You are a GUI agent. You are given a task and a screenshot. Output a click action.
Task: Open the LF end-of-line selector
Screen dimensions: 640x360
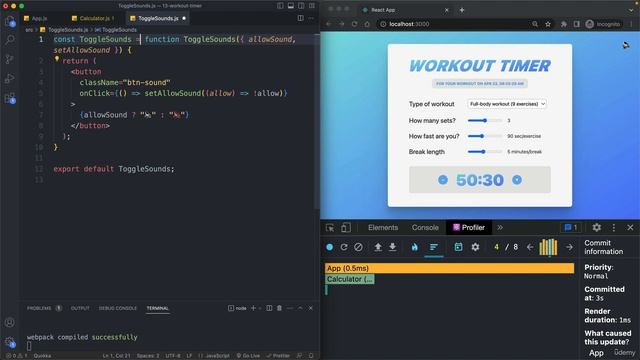[x=189, y=356]
